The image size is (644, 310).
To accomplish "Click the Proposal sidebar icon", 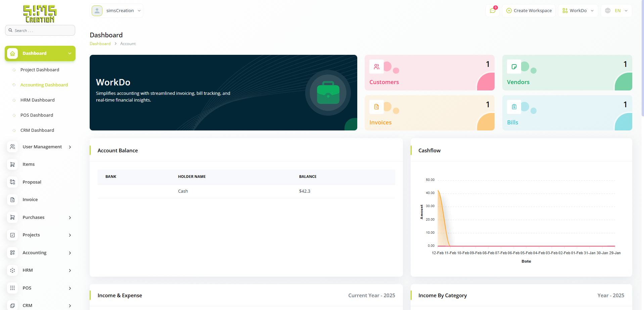I will 12,182.
